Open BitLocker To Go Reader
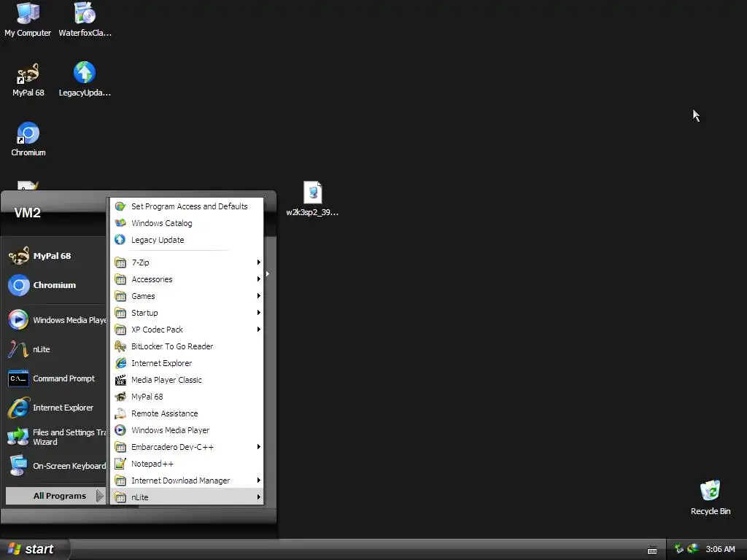747x560 pixels. click(187, 346)
